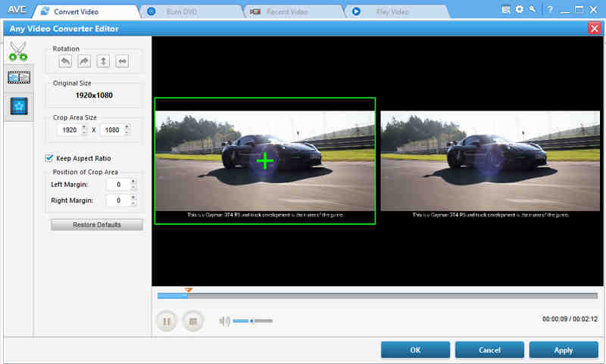Screen dimensions: 606x364
Task: Pause the video preview playback
Action: point(167,321)
